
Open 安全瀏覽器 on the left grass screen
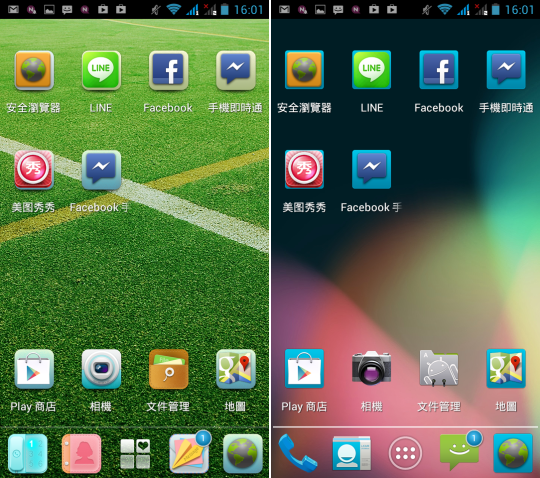point(34,71)
